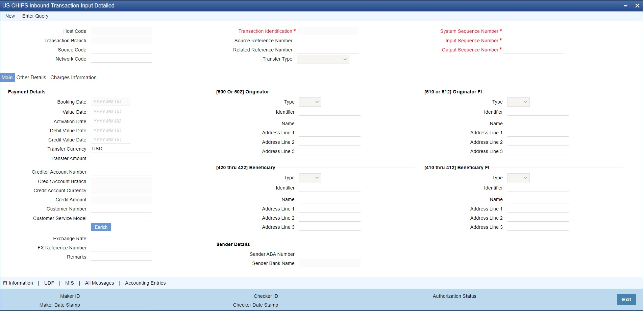
Task: Focus the Originator Address Line 3 field
Action: pyautogui.click(x=330, y=151)
